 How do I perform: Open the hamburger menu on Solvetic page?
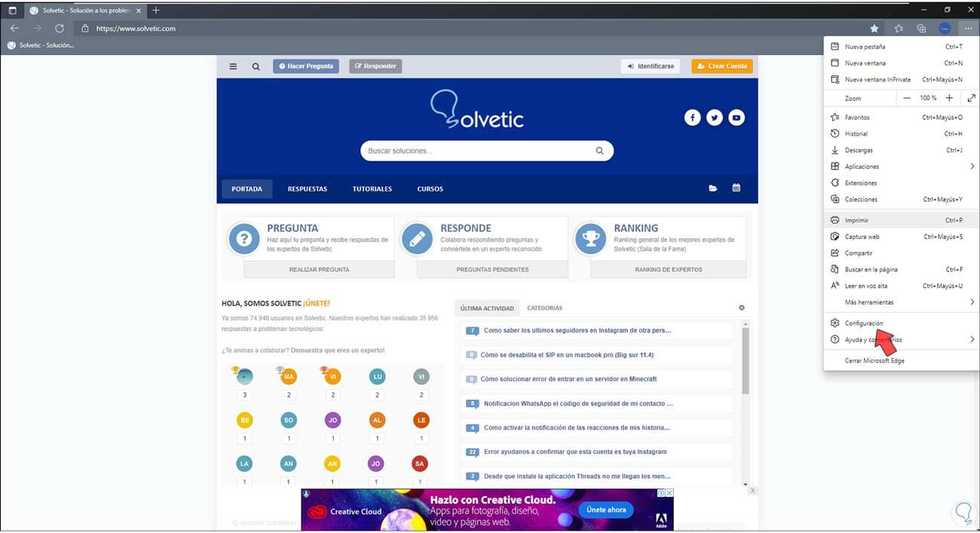(233, 66)
